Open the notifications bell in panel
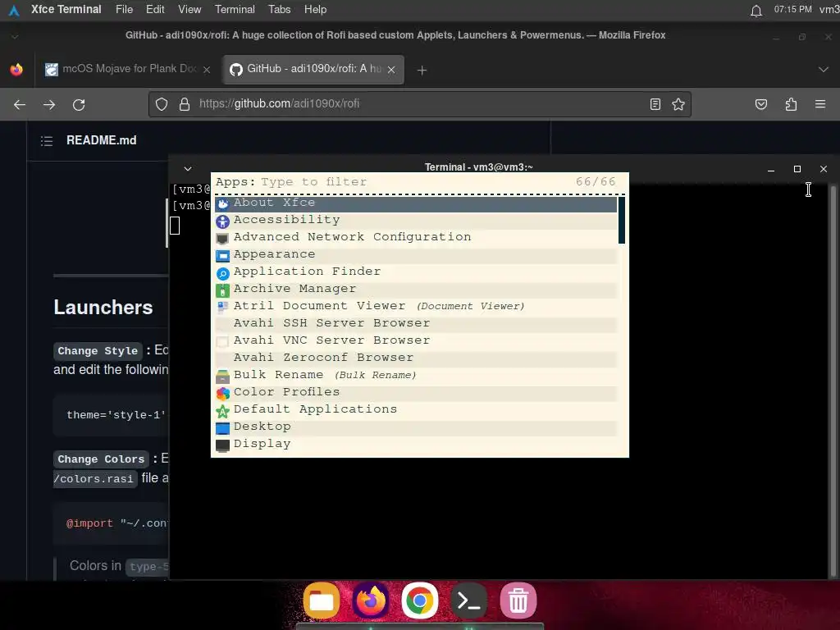This screenshot has height=630, width=840. (756, 10)
